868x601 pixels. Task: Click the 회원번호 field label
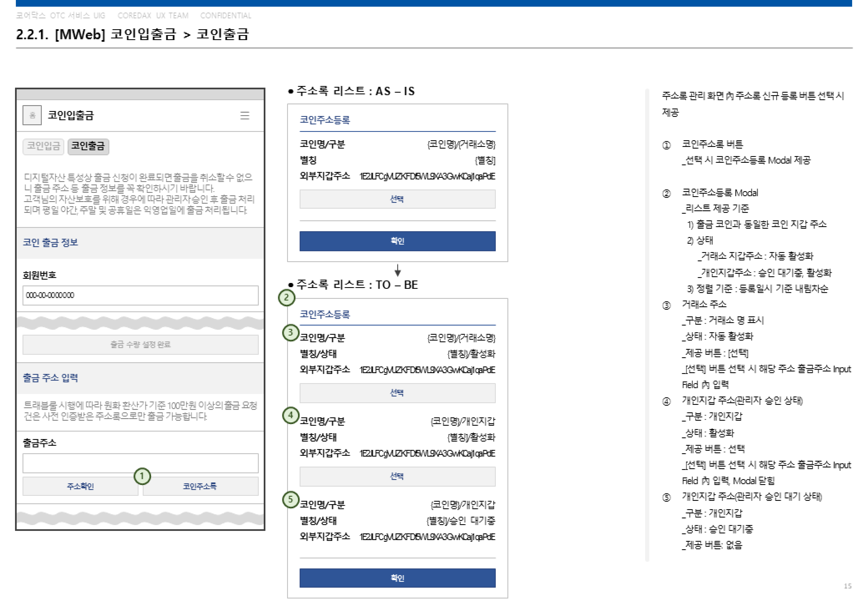point(39,275)
